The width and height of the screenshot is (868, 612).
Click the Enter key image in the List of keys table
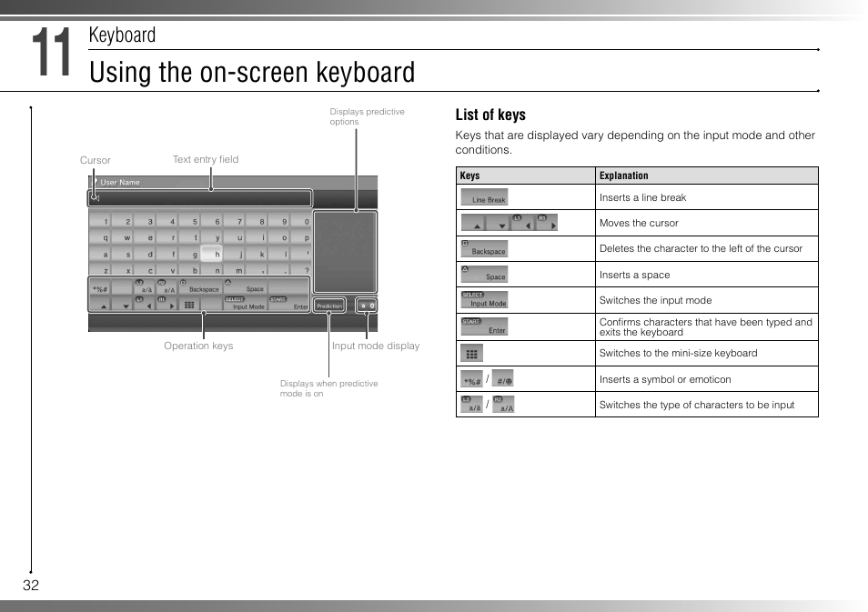[x=484, y=326]
